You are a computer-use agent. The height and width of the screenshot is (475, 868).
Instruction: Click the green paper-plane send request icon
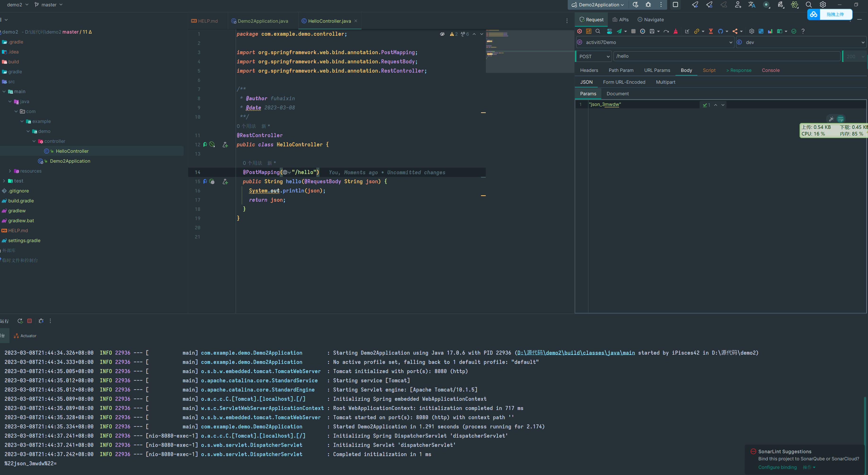[619, 31]
